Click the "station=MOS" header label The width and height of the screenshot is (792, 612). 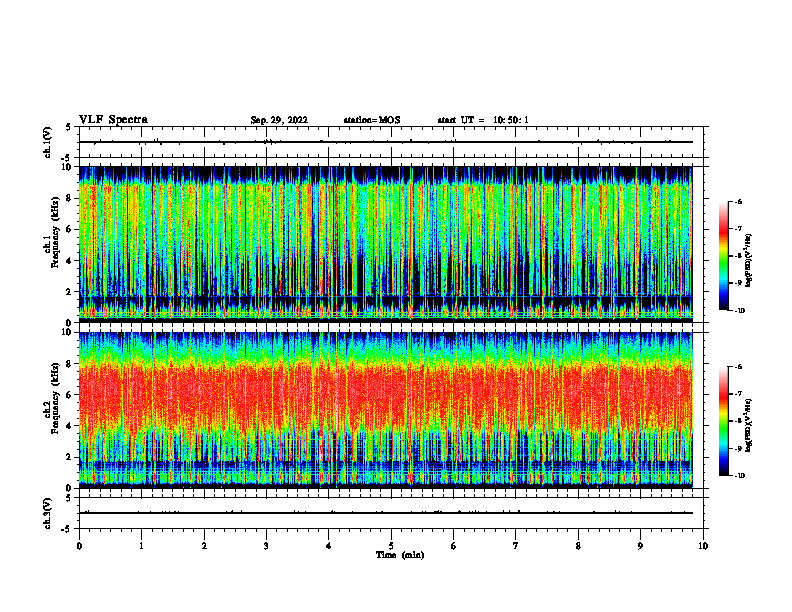pyautogui.click(x=372, y=120)
